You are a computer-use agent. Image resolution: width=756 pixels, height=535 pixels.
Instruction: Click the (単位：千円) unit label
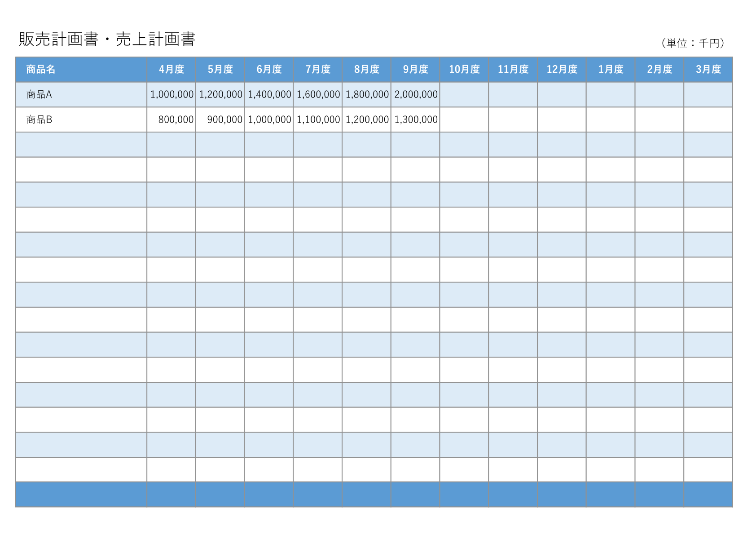pos(693,43)
